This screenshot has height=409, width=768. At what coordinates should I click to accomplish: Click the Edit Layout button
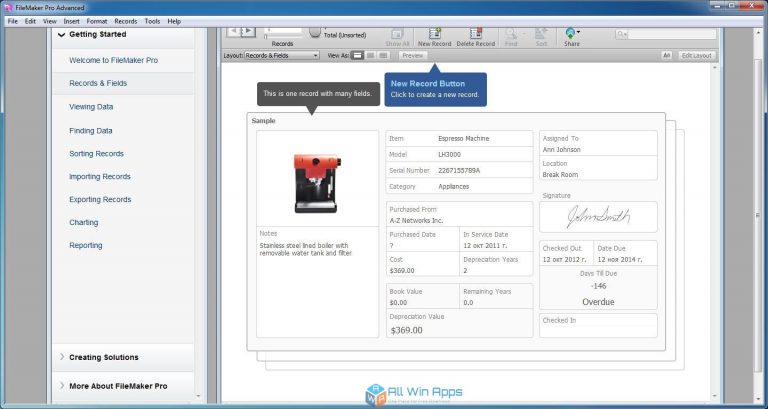pyautogui.click(x=696, y=56)
